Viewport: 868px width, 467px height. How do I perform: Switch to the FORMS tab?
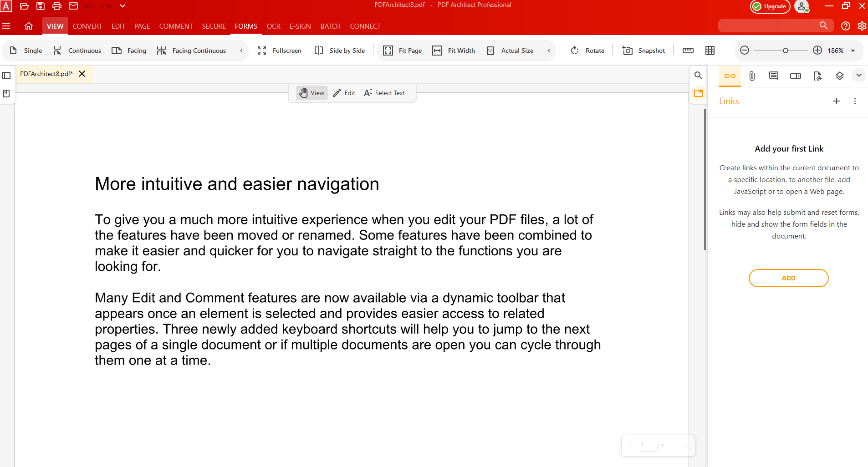246,26
